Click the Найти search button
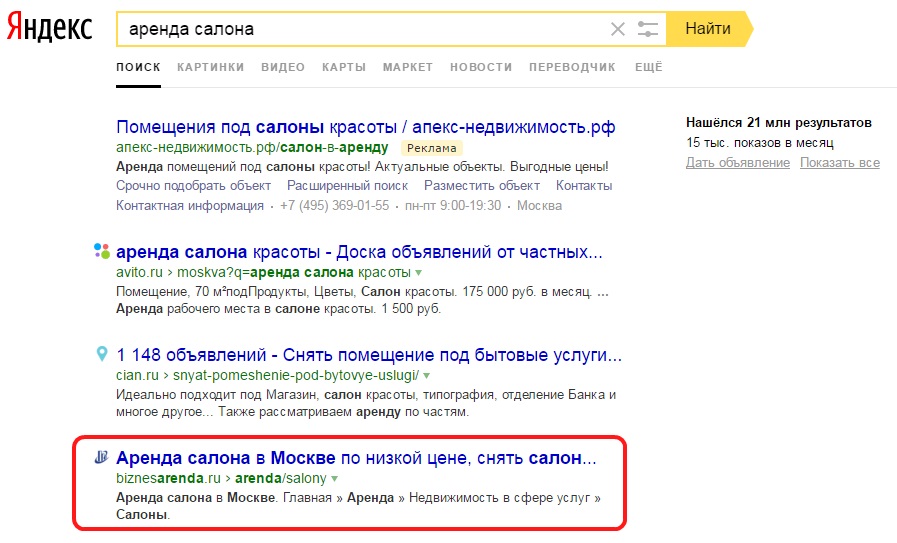Screen dimensions: 897x543 tap(709, 29)
